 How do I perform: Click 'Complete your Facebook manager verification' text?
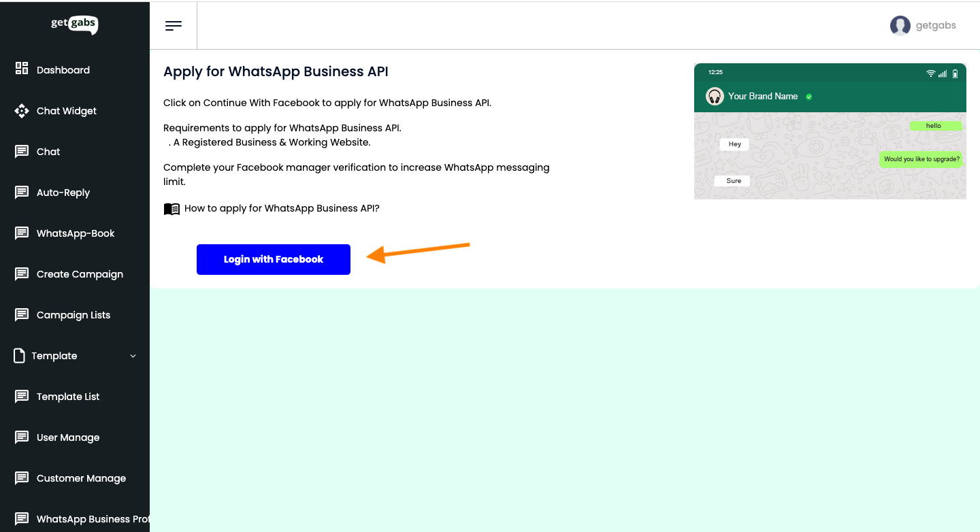(357, 174)
